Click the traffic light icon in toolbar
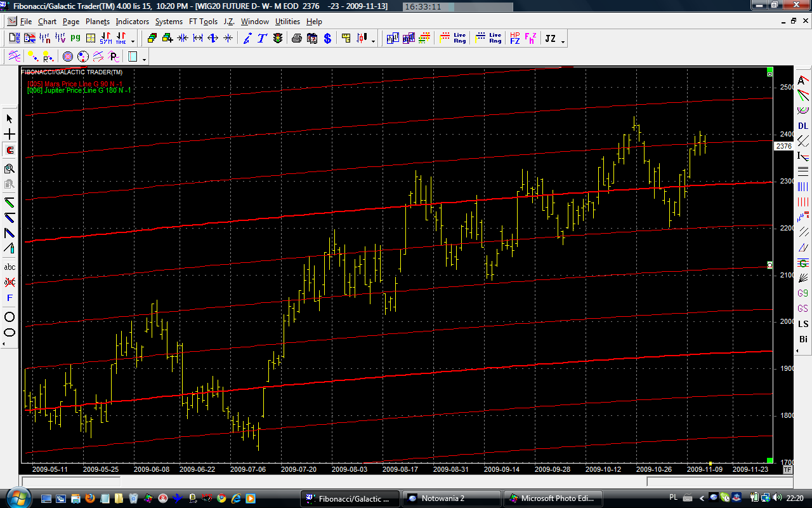Screen dimensions: 812x508 pyautogui.click(x=278, y=39)
